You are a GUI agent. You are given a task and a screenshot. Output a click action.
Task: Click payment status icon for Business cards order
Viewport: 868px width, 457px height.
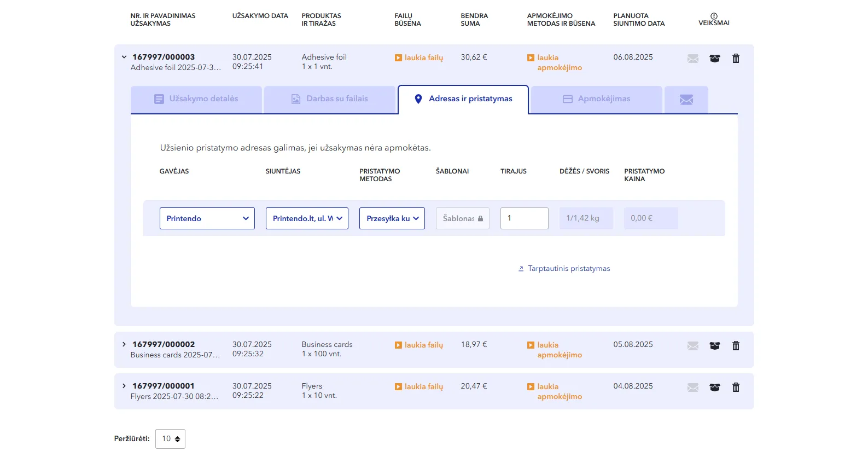pos(531,345)
